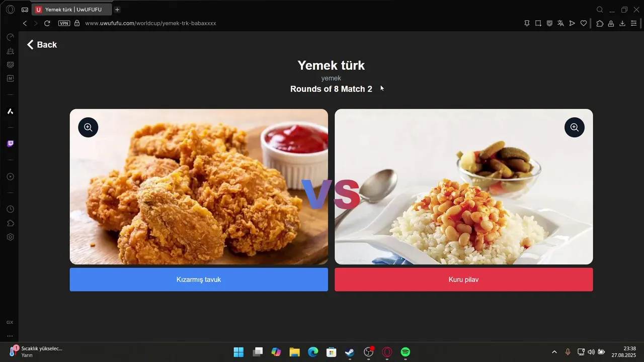Click the pin icon in address bar
The height and width of the screenshot is (362, 644).
(x=527, y=23)
